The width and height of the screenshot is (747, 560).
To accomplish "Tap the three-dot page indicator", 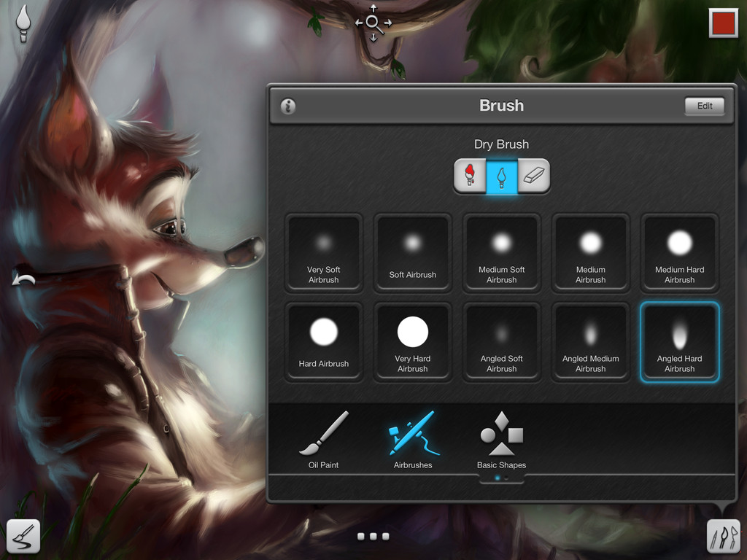I will click(x=373, y=537).
